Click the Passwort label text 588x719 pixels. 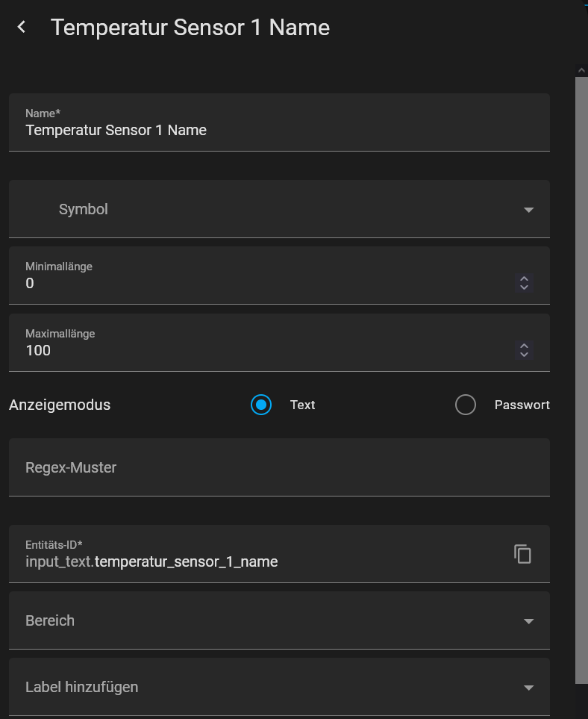[x=522, y=405]
